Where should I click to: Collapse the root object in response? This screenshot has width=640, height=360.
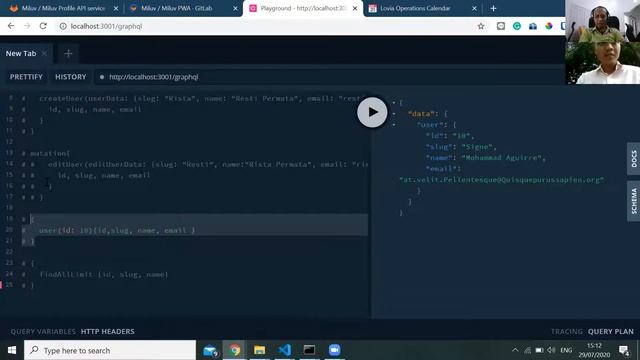(x=394, y=103)
